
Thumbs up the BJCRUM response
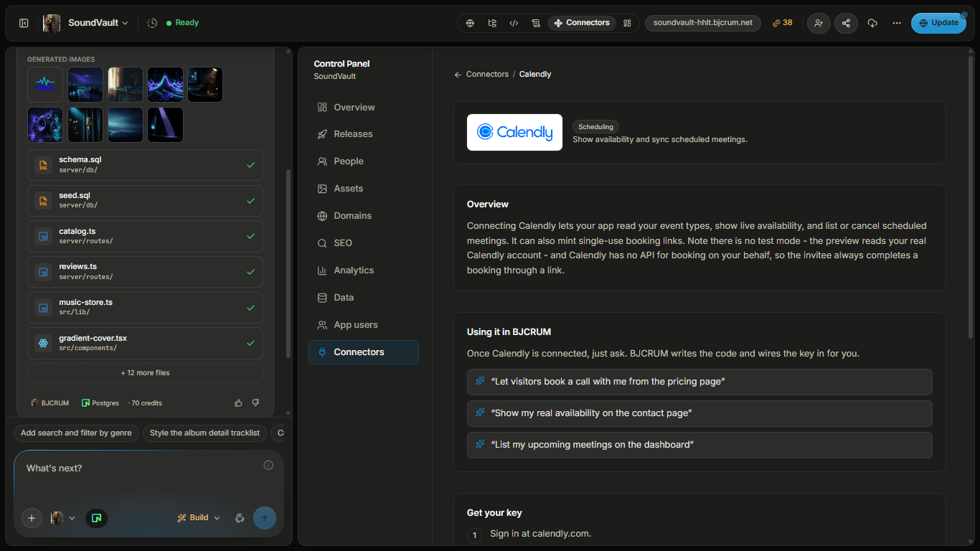(x=238, y=403)
